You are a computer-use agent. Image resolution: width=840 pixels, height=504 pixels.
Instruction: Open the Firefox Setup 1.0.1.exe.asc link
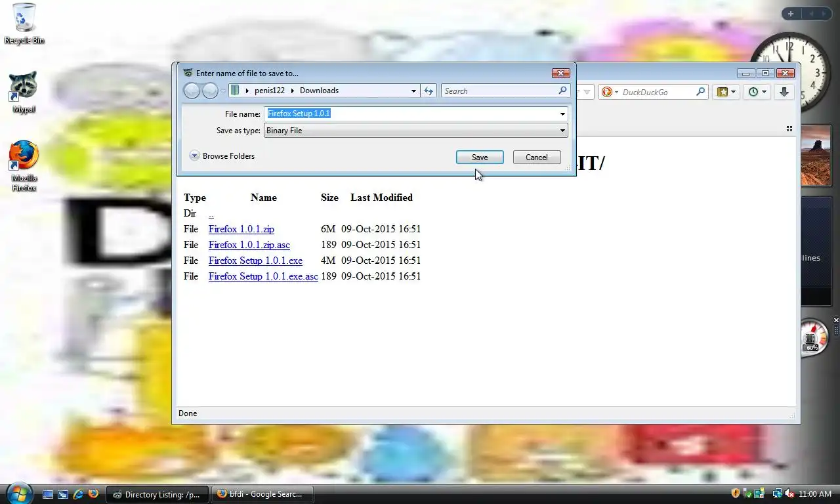(x=263, y=276)
